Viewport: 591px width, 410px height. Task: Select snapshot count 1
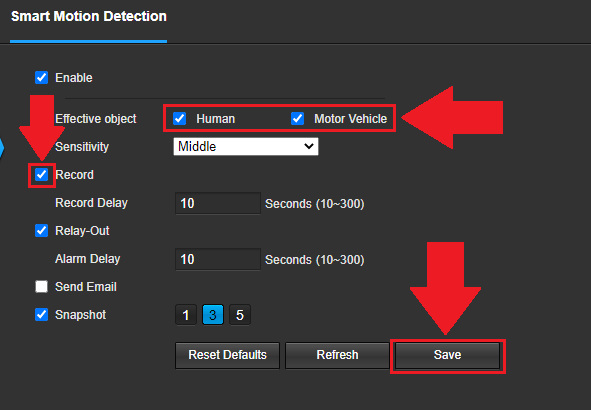tap(186, 315)
